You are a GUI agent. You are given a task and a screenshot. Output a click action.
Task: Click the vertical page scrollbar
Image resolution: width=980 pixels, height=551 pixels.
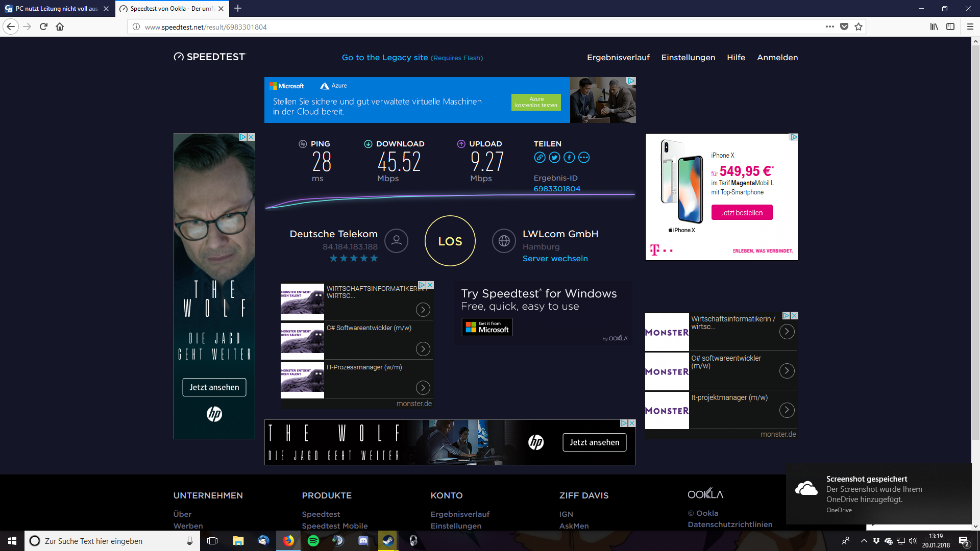(x=975, y=255)
